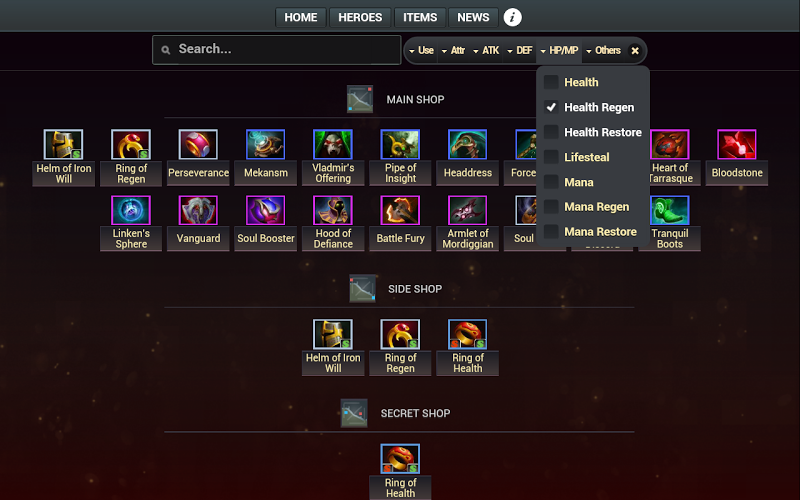Open the Mekansm item icon
This screenshot has width=800, height=500.
265,144
